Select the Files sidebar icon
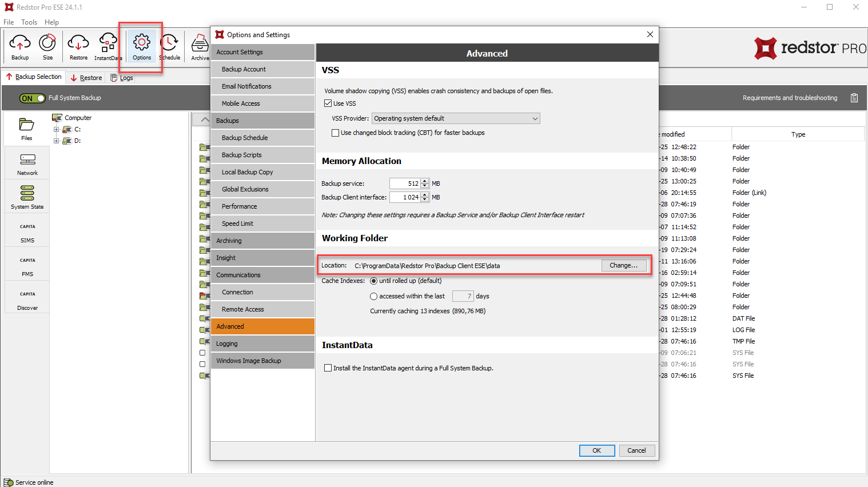The image size is (868, 487). click(27, 129)
